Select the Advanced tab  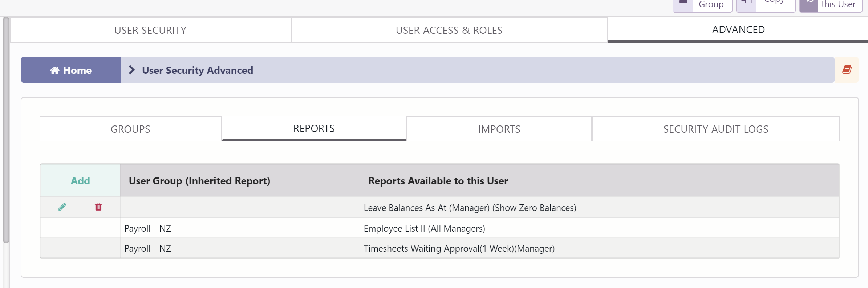pyautogui.click(x=738, y=29)
